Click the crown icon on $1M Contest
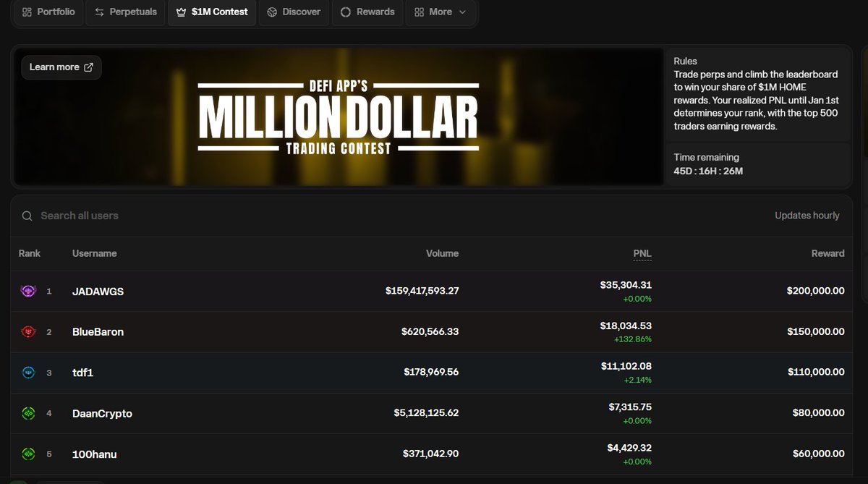This screenshot has height=484, width=868. pos(182,12)
